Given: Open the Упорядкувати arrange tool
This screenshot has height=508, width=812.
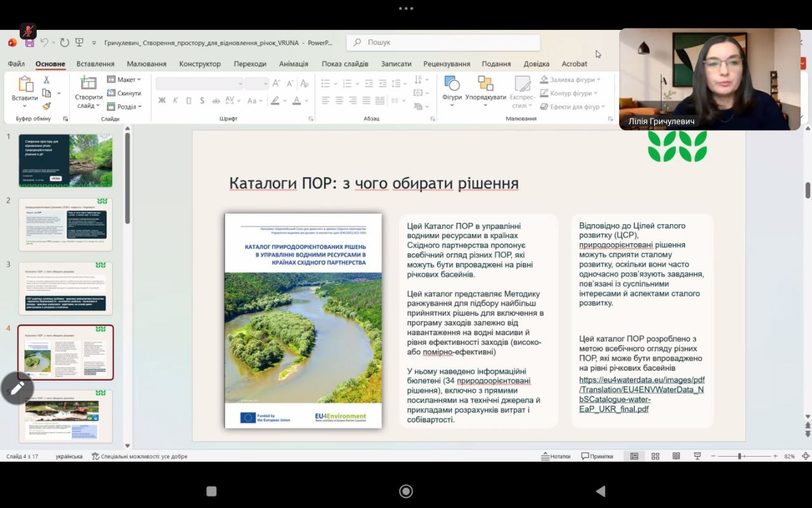Looking at the screenshot, I should (x=486, y=90).
